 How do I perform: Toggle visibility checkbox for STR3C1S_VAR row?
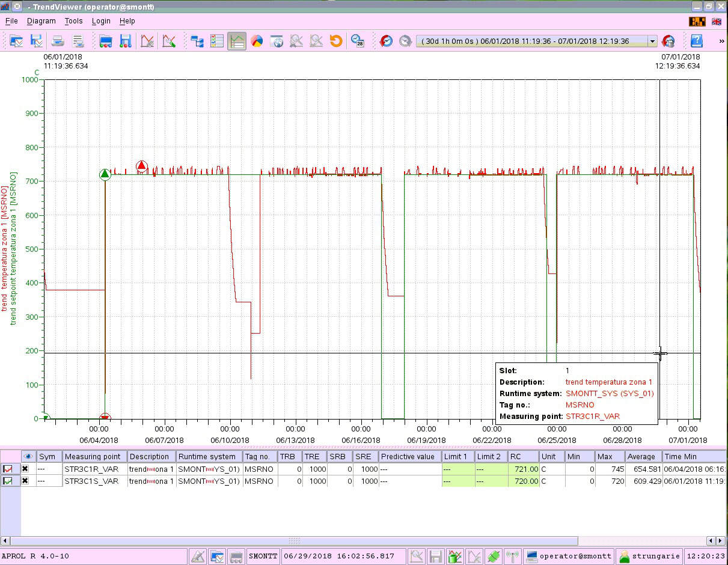pos(25,481)
